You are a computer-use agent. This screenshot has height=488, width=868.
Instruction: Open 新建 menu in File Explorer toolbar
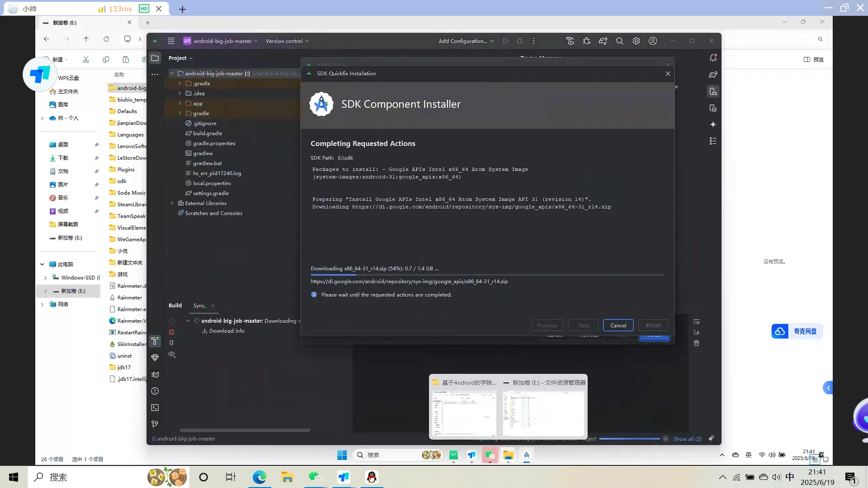(x=57, y=59)
